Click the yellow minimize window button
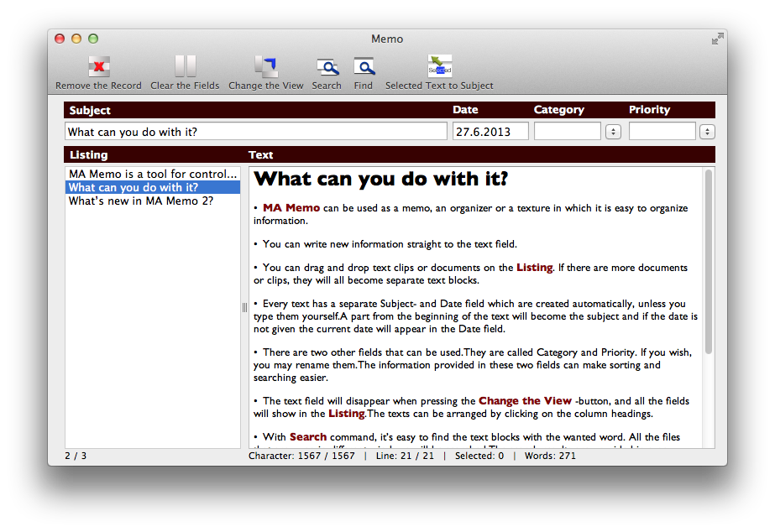This screenshot has width=775, height=532. point(76,39)
